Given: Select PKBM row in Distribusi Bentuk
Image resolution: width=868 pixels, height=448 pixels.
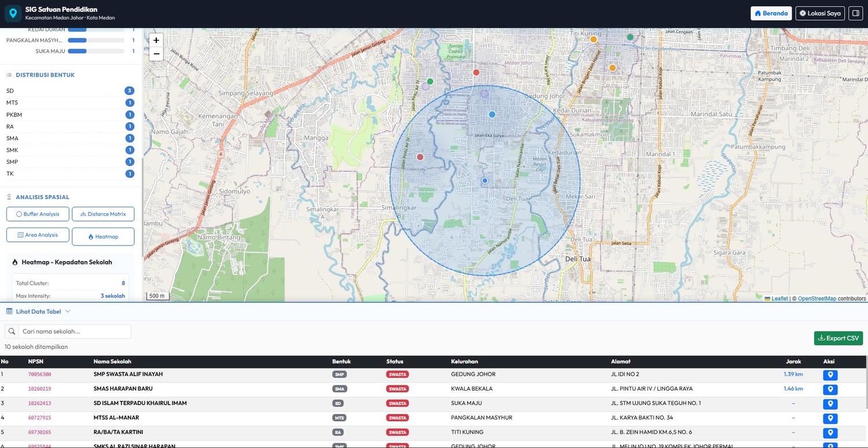Looking at the screenshot, I should [x=70, y=115].
